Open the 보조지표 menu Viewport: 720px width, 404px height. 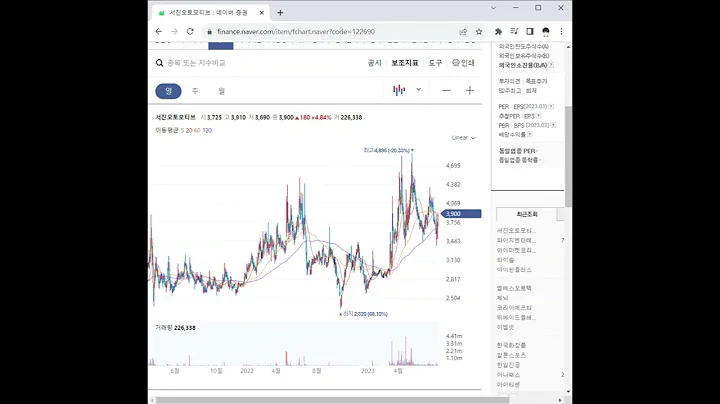pos(405,63)
